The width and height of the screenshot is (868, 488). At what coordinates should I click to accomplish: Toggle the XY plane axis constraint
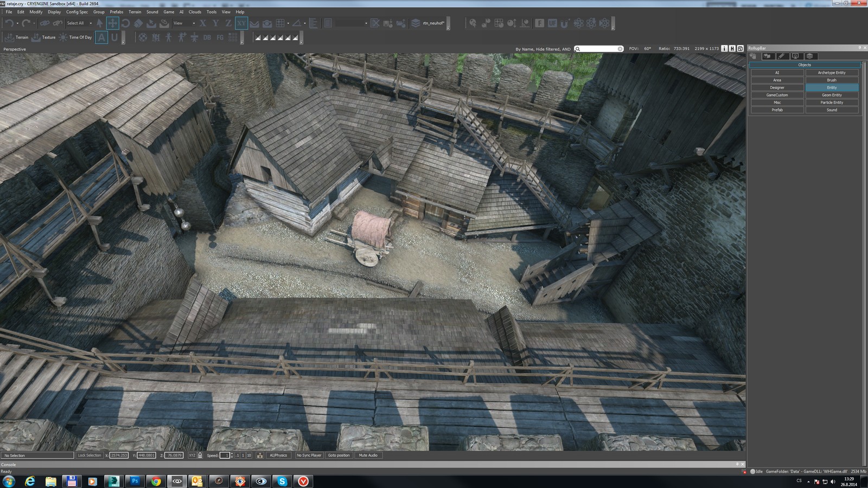click(241, 23)
